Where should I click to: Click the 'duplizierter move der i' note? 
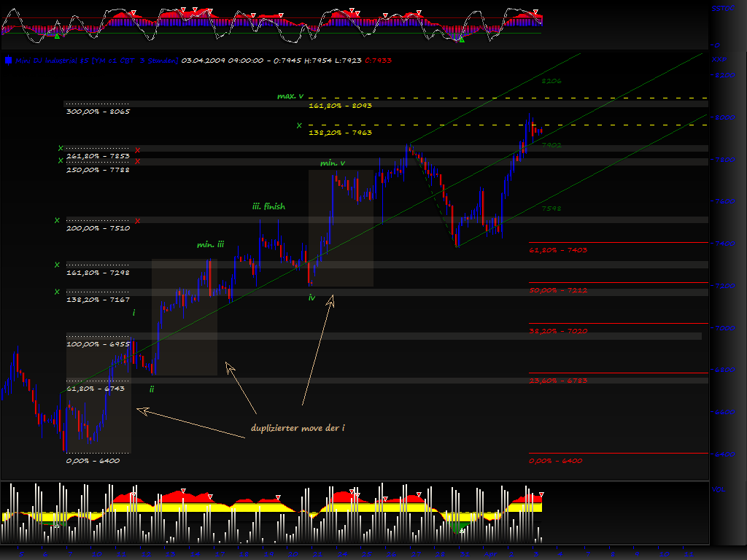coord(298,428)
